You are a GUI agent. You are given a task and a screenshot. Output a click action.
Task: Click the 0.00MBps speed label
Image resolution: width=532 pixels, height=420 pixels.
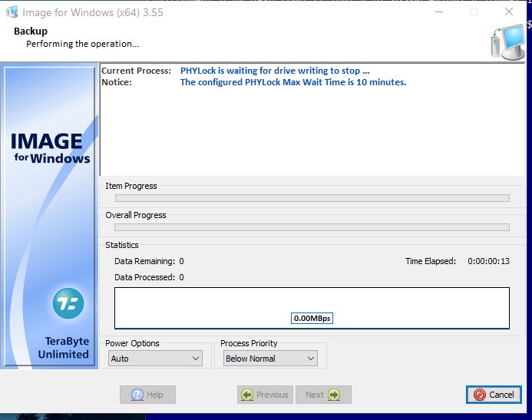tap(312, 318)
